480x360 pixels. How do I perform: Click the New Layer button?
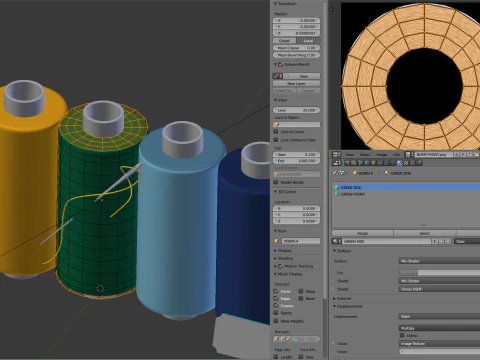click(296, 83)
